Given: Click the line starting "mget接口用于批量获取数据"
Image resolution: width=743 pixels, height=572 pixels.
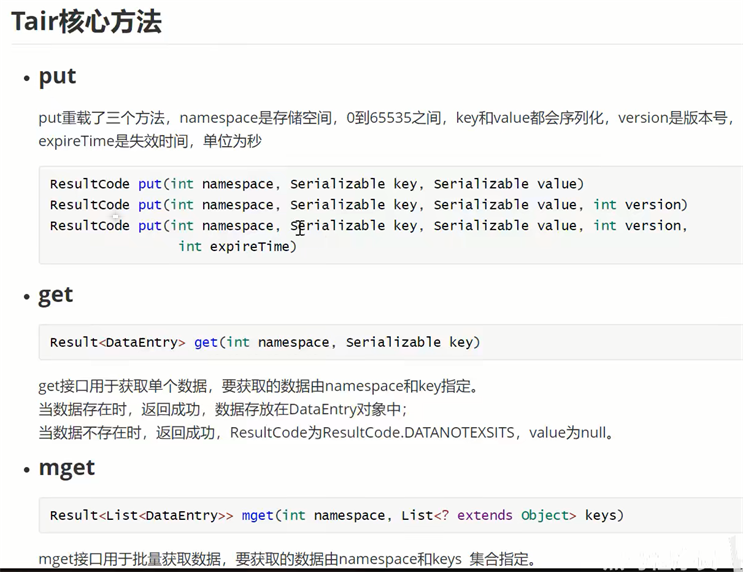Looking at the screenshot, I should click(287, 559).
